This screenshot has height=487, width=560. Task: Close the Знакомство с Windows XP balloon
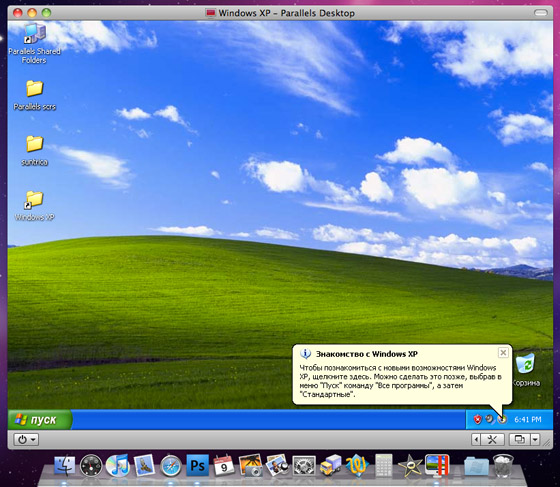pyautogui.click(x=503, y=353)
